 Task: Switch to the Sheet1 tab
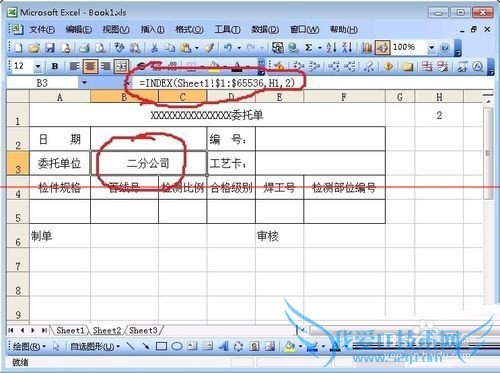[70, 330]
